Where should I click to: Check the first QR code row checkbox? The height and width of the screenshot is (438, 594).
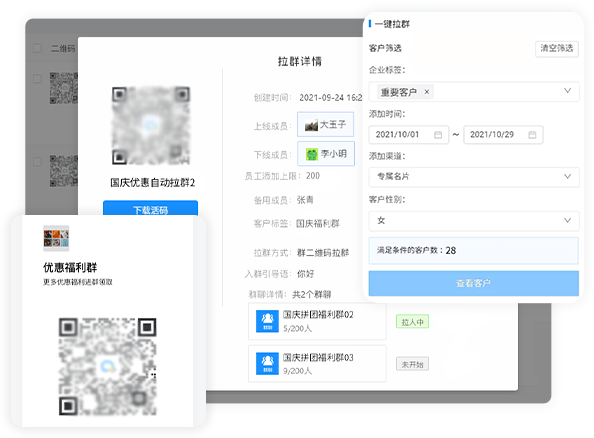(37, 79)
